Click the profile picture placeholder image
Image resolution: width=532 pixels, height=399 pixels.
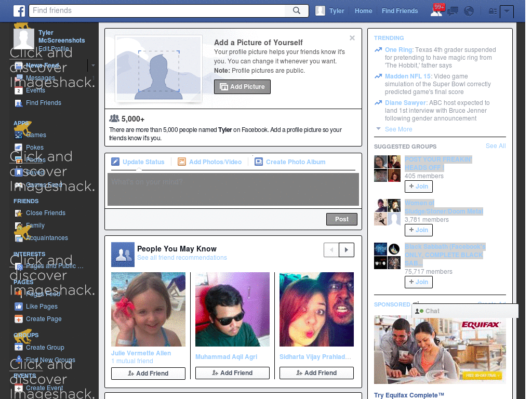click(159, 69)
